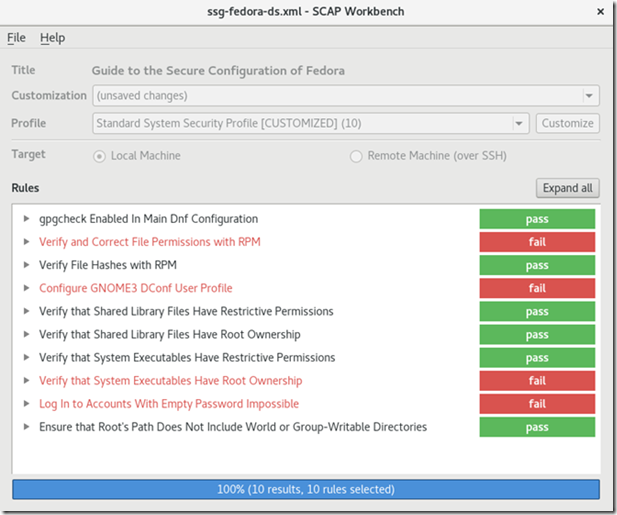Click pass badge for Shared Library Root Ownership
Screen dimensions: 617x515
(537, 335)
